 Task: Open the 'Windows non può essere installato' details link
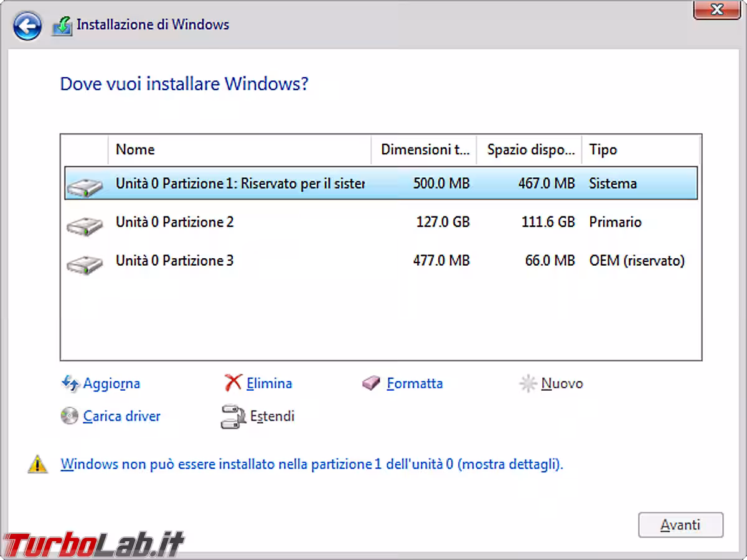[311, 464]
